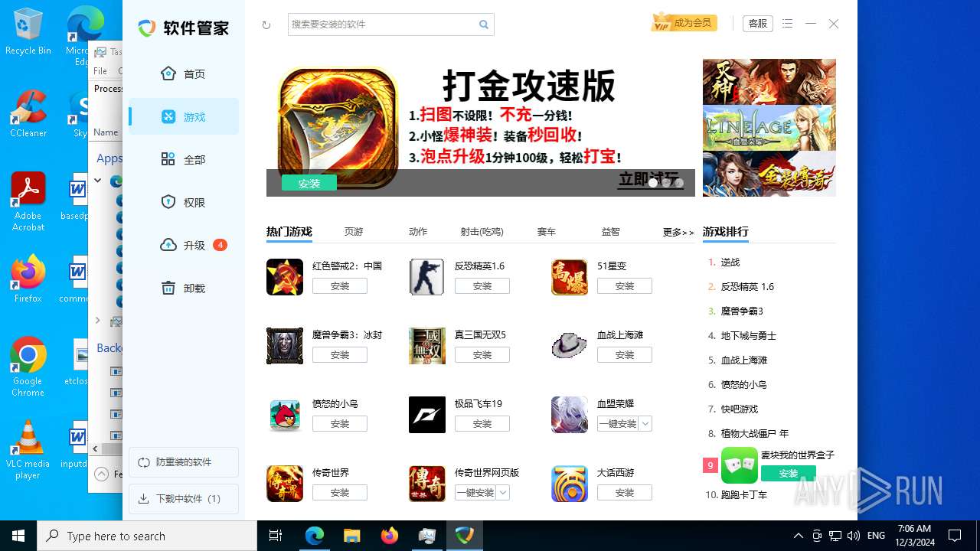Select the second banner carousel dot
Image resolution: width=980 pixels, height=551 pixels.
pos(666,183)
